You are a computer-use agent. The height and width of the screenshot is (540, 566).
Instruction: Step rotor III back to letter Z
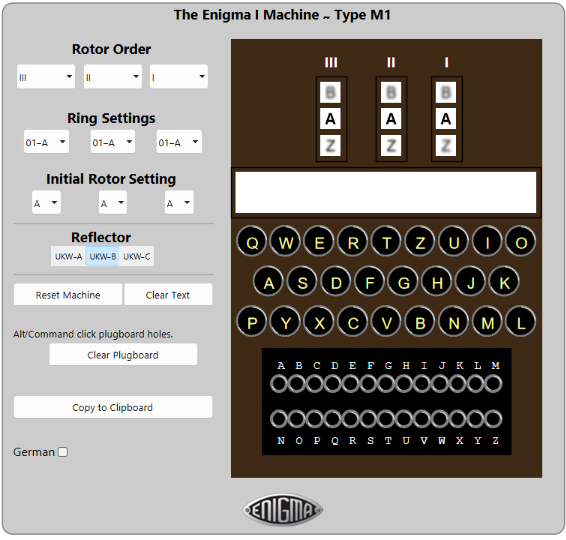[x=330, y=145]
